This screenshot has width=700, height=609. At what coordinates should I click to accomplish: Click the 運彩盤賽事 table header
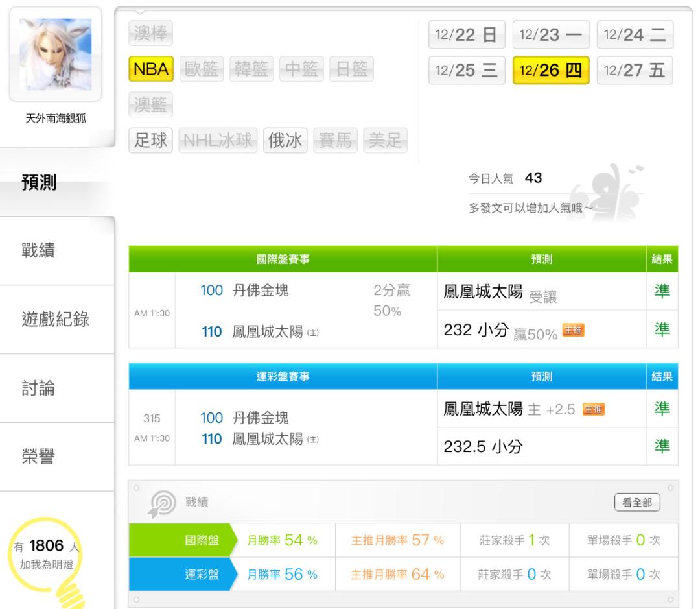pos(283,377)
